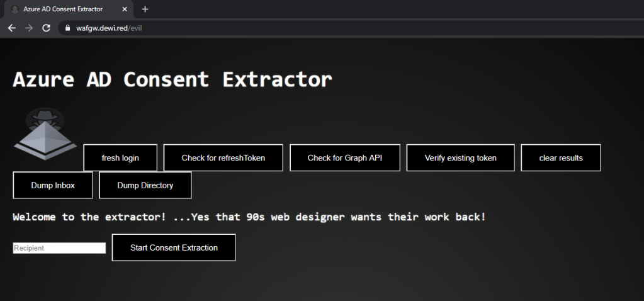
Task: Click the padlock site security icon
Action: point(68,28)
